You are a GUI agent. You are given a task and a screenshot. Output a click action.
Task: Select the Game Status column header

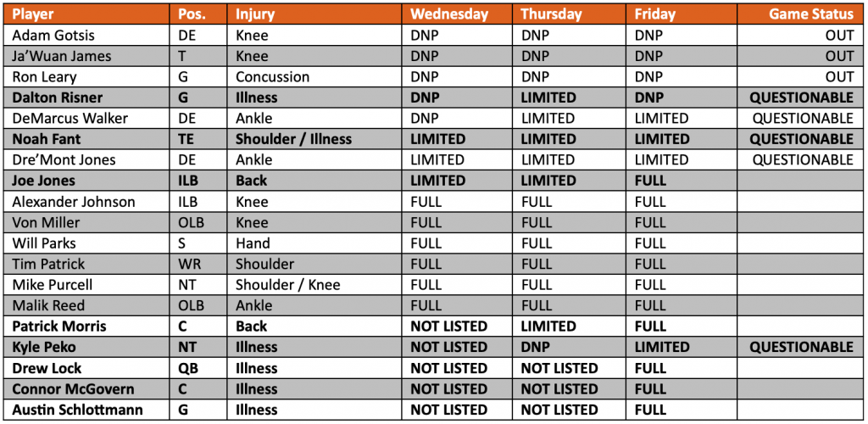tap(811, 14)
